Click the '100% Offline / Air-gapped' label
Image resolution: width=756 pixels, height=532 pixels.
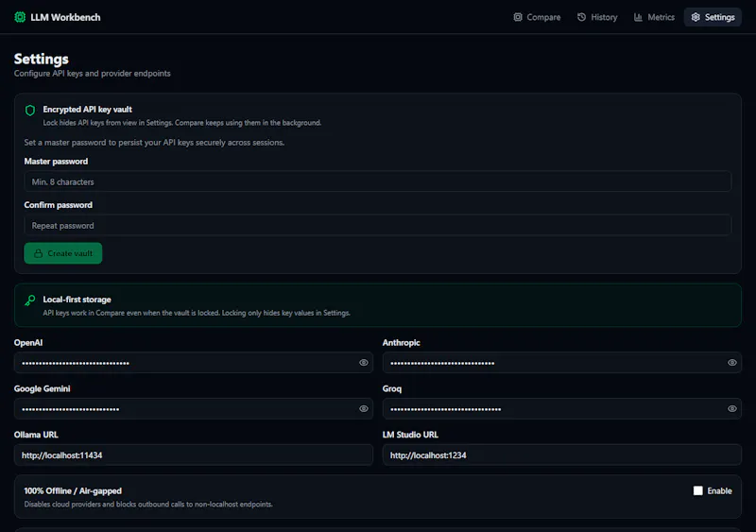73,490
